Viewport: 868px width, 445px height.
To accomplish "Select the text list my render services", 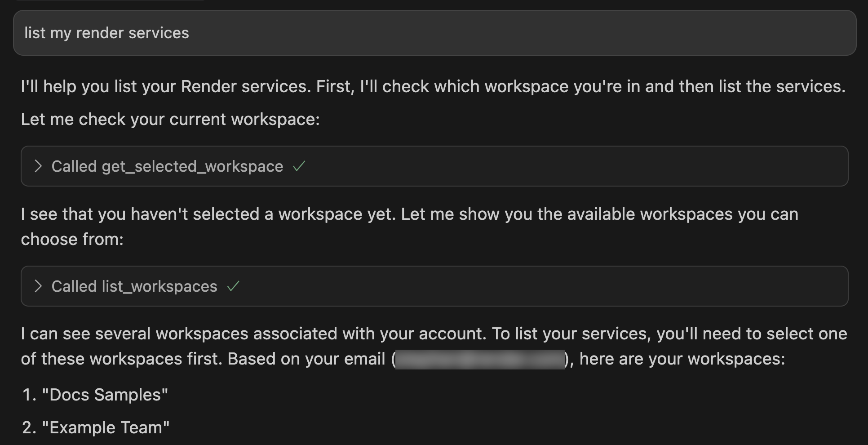I will [x=106, y=32].
